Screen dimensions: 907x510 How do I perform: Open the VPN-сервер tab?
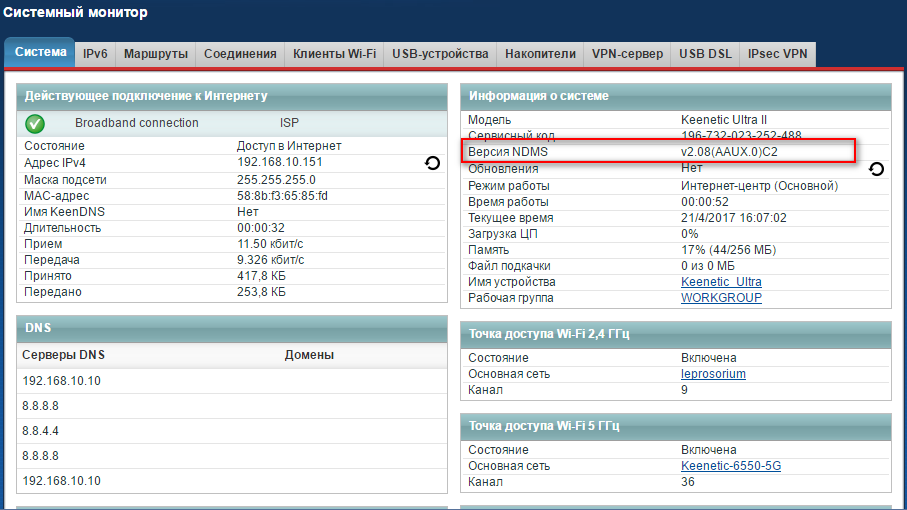pyautogui.click(x=627, y=54)
